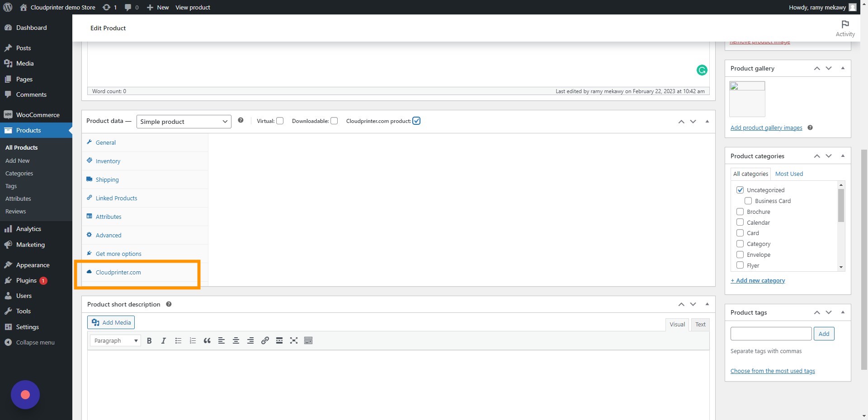Open WooCommerce in the sidebar
The height and width of the screenshot is (420, 868).
(x=36, y=115)
